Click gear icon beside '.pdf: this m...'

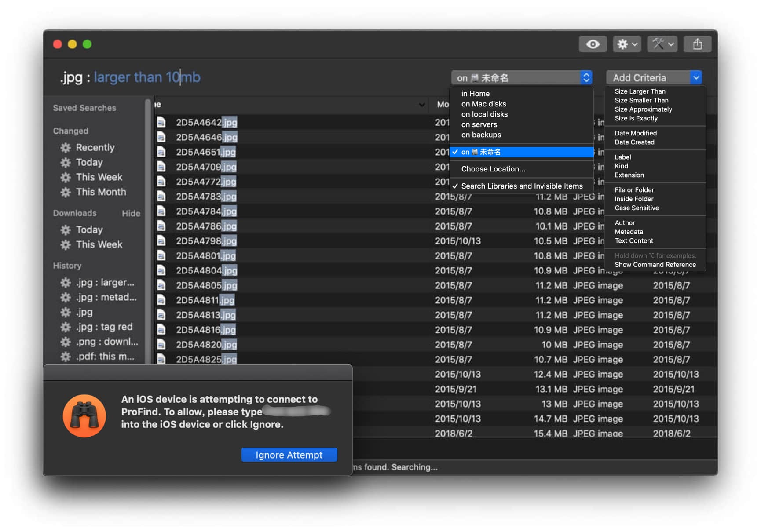[x=66, y=357]
